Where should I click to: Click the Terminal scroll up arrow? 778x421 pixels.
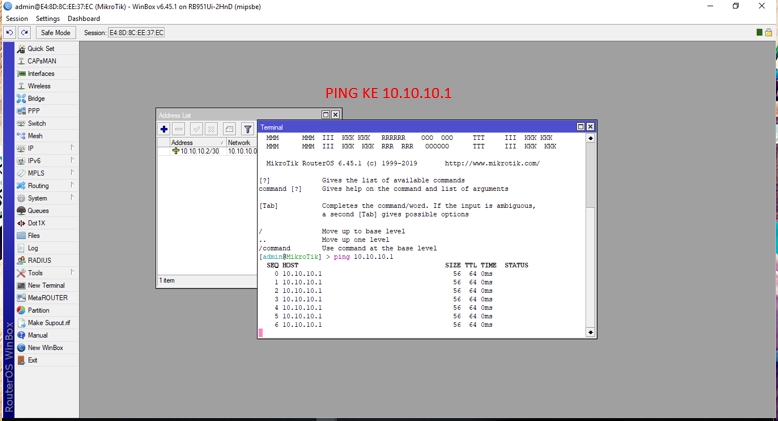coord(590,138)
